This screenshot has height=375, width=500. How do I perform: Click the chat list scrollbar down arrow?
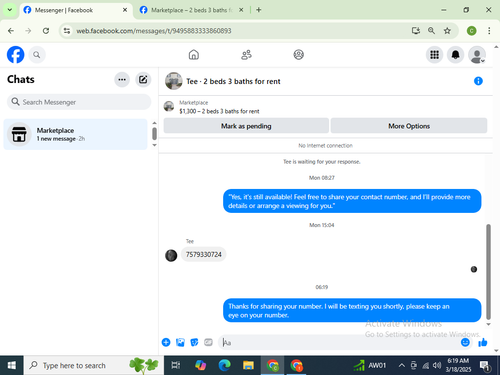click(154, 145)
